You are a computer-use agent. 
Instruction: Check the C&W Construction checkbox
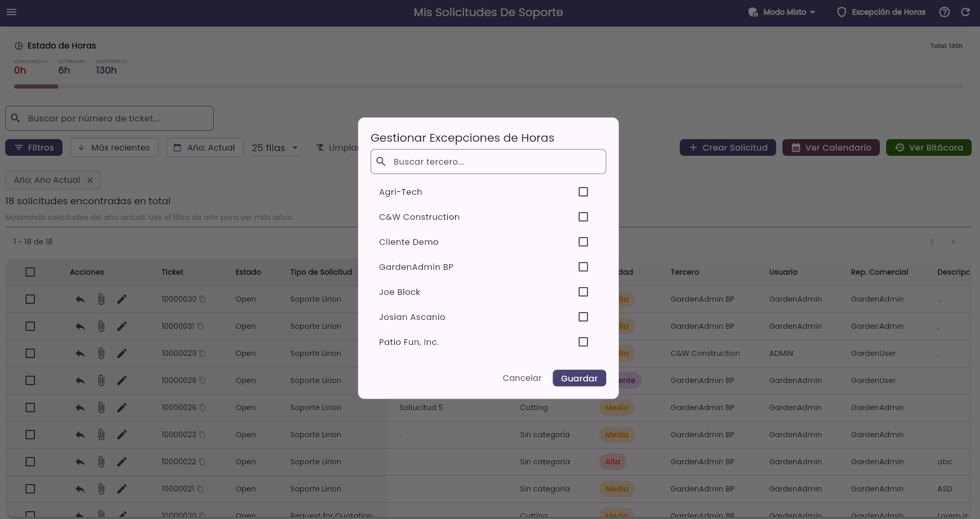point(583,217)
